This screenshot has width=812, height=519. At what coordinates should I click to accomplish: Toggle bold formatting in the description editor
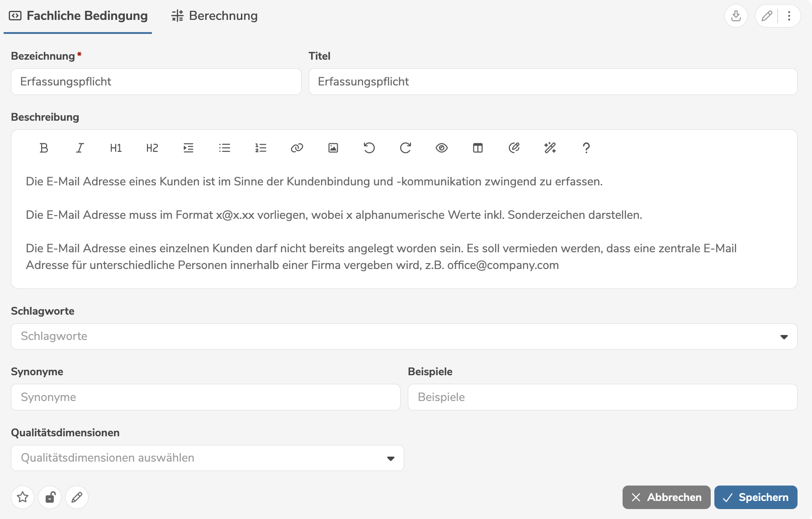(x=43, y=148)
